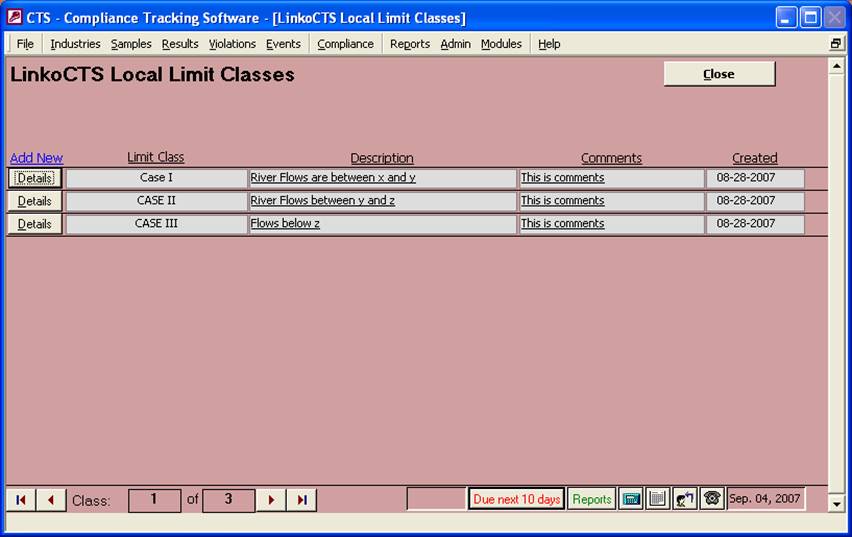This screenshot has width=852, height=537.
Task: Click the Created date in Case I row
Action: click(755, 178)
